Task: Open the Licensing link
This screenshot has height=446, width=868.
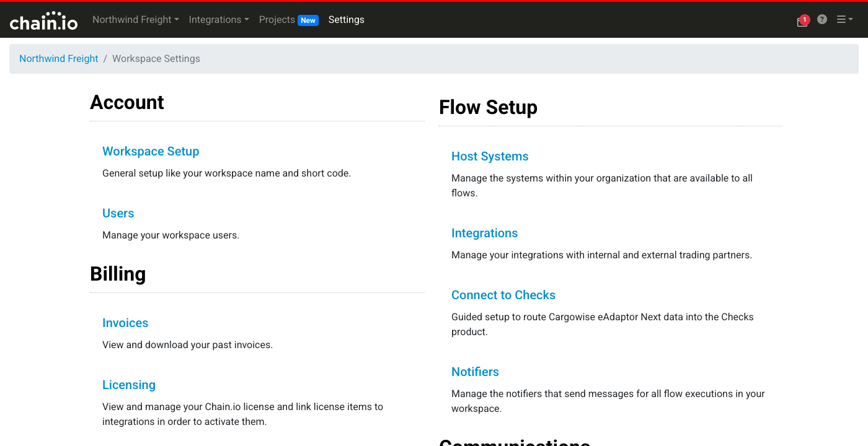Action: pos(129,385)
